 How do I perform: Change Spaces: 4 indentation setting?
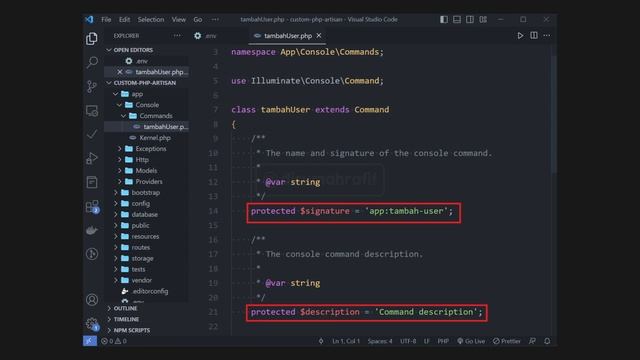click(380, 341)
